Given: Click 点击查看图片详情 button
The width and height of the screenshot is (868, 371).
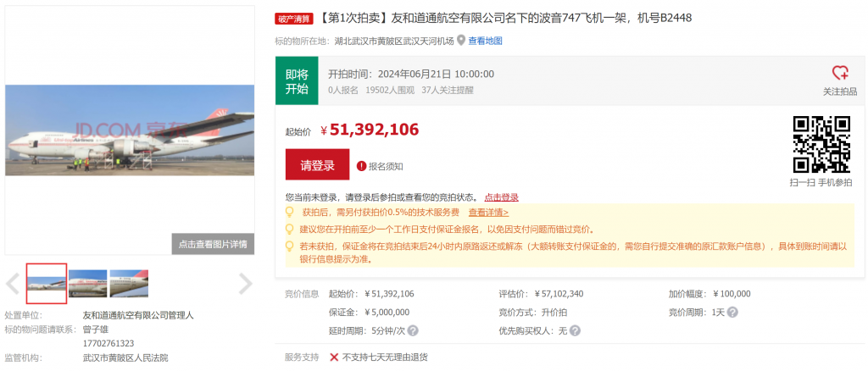Looking at the screenshot, I should click(213, 244).
